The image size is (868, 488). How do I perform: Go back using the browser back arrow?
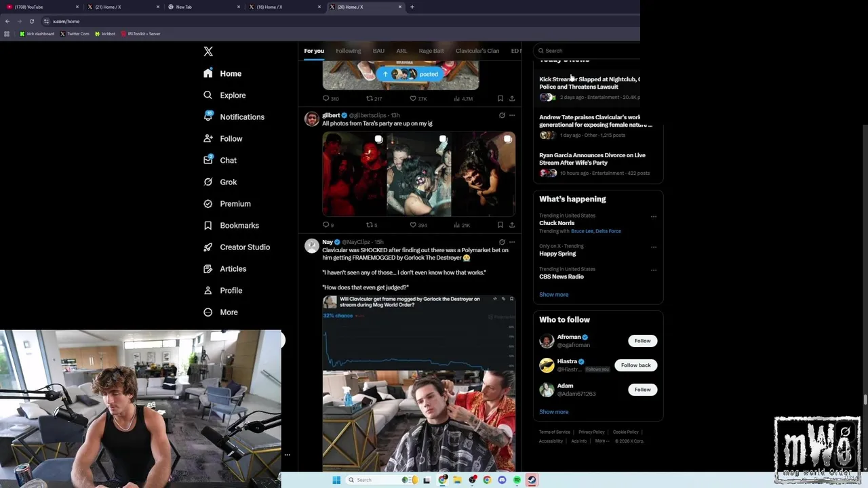click(x=7, y=21)
